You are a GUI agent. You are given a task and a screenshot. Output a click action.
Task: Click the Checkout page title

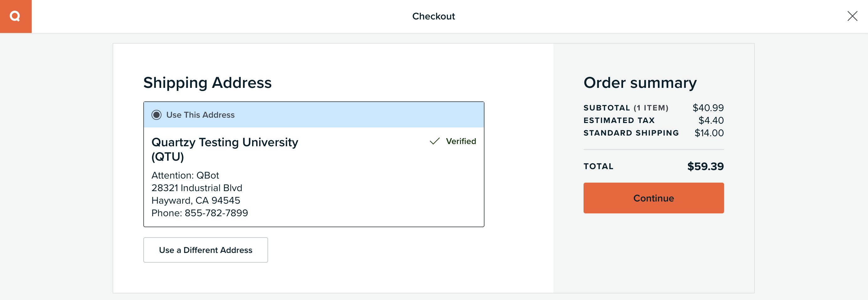point(433,16)
